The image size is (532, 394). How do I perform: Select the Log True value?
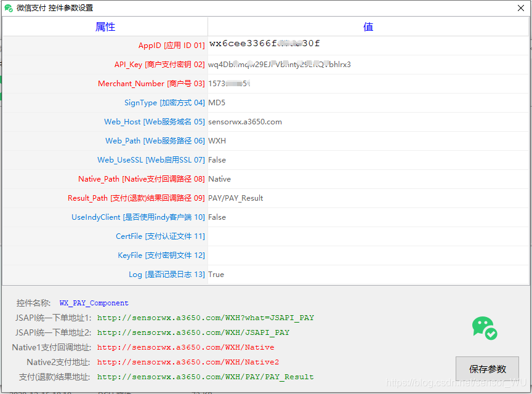click(x=216, y=274)
